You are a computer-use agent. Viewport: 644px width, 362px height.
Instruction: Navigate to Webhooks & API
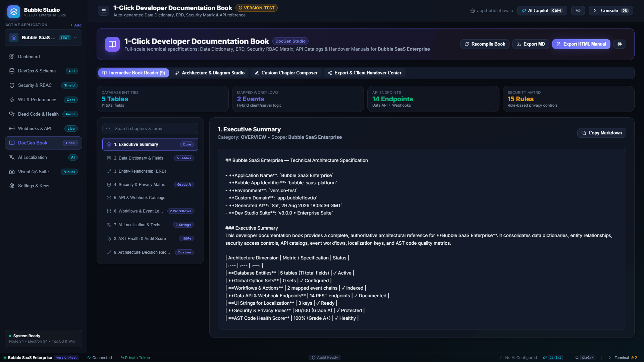point(43,129)
